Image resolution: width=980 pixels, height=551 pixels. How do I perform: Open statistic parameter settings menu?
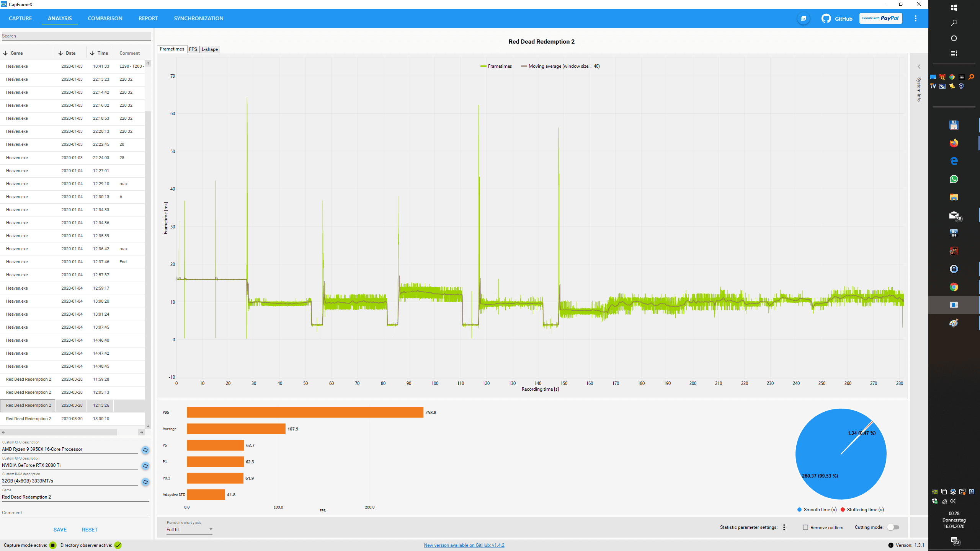point(784,527)
